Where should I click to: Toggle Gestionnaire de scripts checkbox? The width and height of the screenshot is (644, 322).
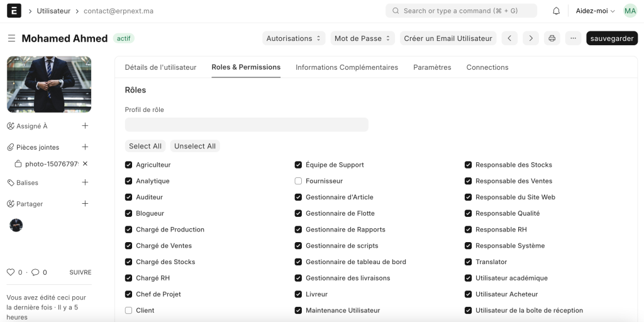coord(298,246)
